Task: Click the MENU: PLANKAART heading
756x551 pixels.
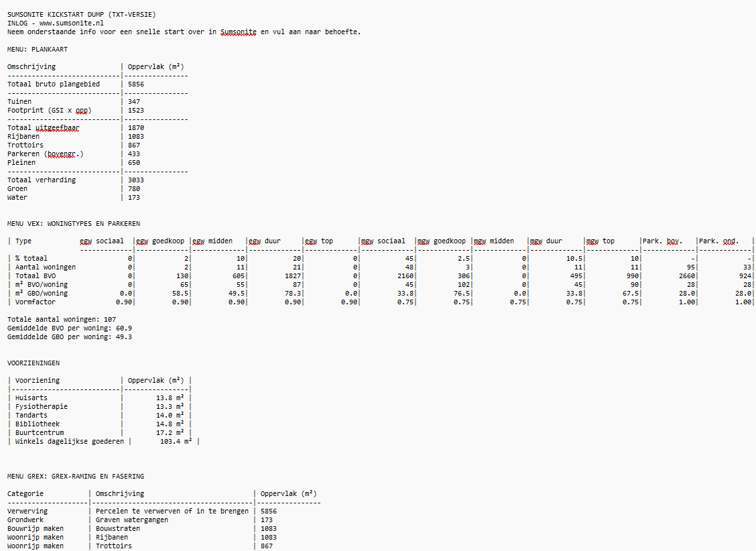Action: tap(37, 49)
